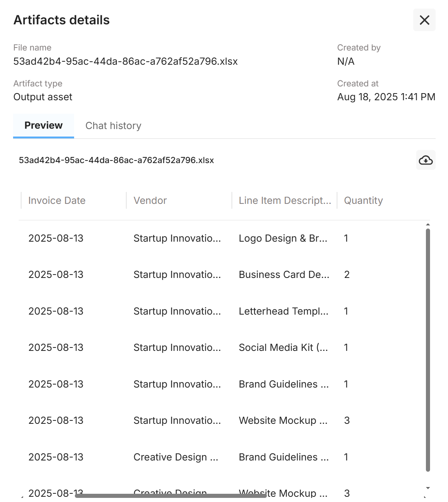
Task: Click the Quantity column header
Action: pos(363,201)
